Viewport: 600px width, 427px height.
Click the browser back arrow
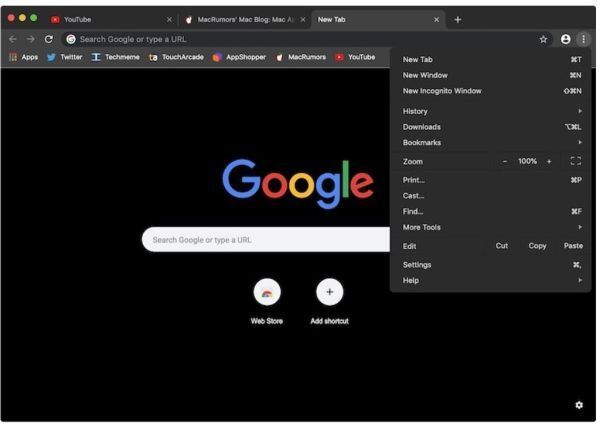point(13,39)
